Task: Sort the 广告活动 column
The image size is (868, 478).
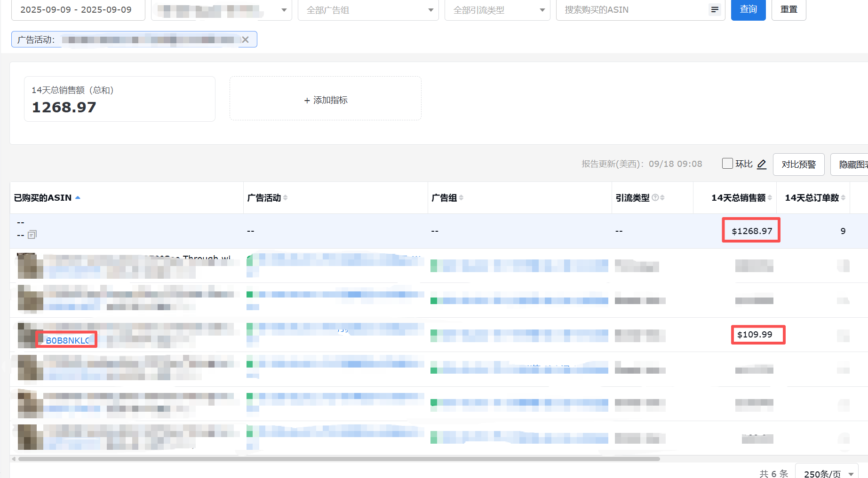Action: click(x=286, y=198)
